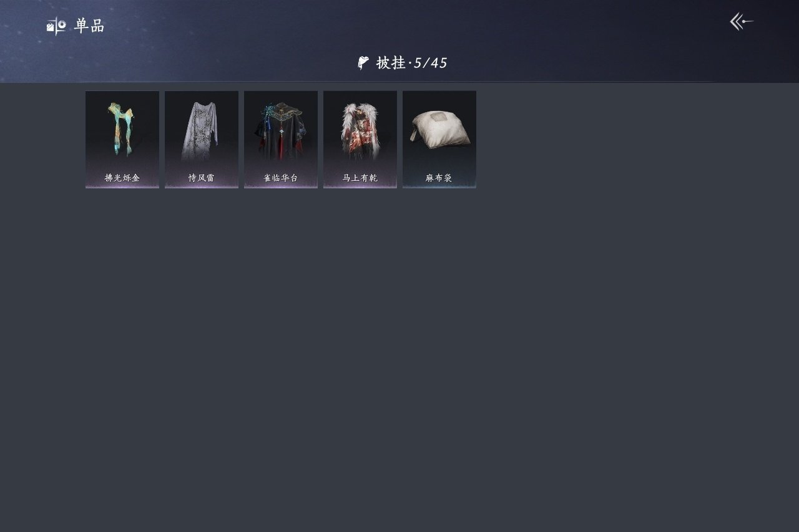
Task: Click purple rarity bar under 雀临华台 card
Action: click(x=281, y=186)
